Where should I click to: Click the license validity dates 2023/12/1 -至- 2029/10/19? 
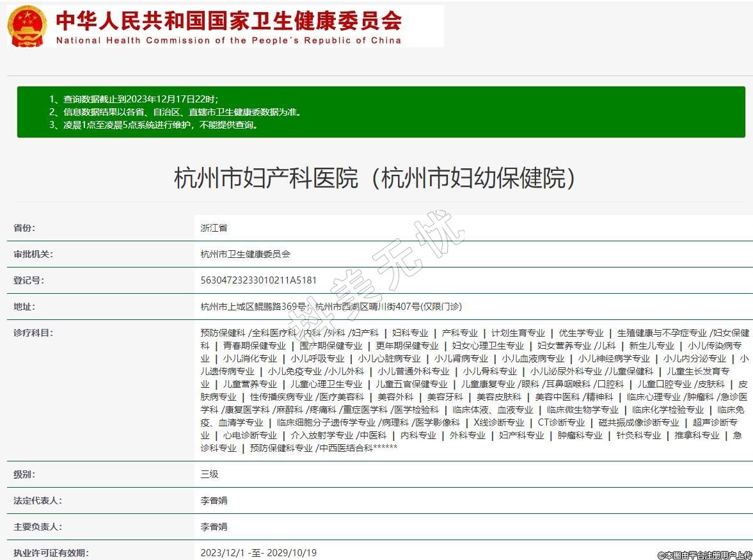click(x=258, y=553)
